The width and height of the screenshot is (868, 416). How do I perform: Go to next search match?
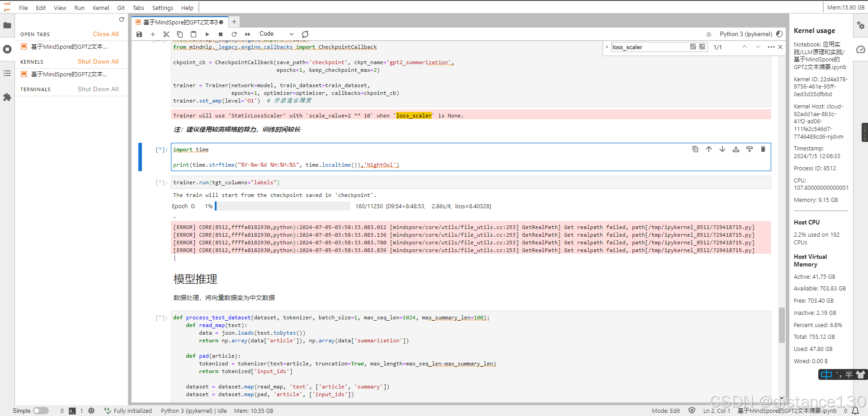tap(758, 47)
